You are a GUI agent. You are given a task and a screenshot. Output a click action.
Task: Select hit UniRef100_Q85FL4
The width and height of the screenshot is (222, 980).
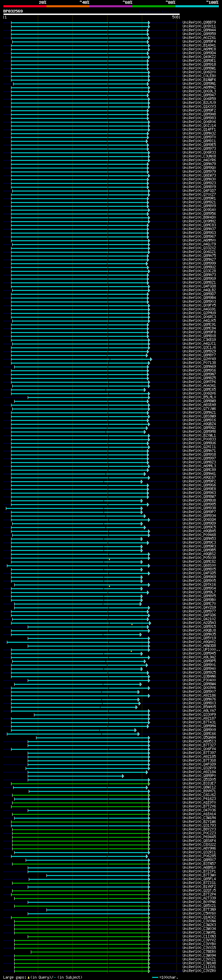tap(199, 879)
